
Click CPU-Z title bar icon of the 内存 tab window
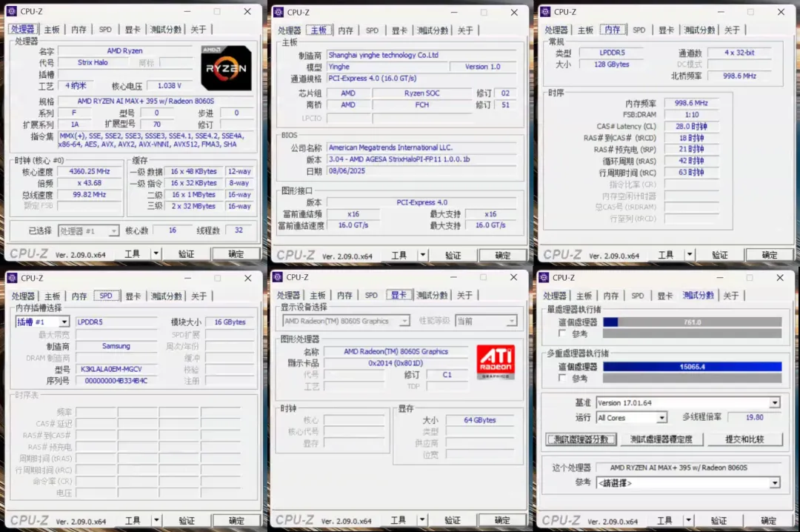tap(544, 12)
